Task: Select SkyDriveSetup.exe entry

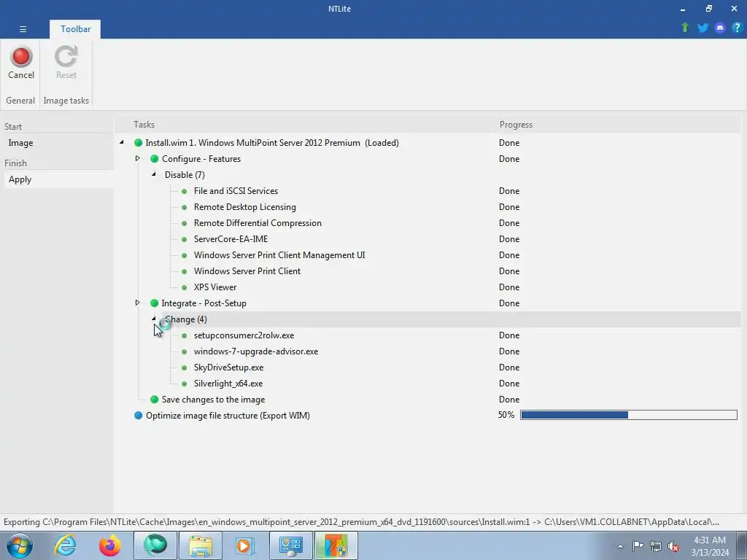Action: (228, 367)
